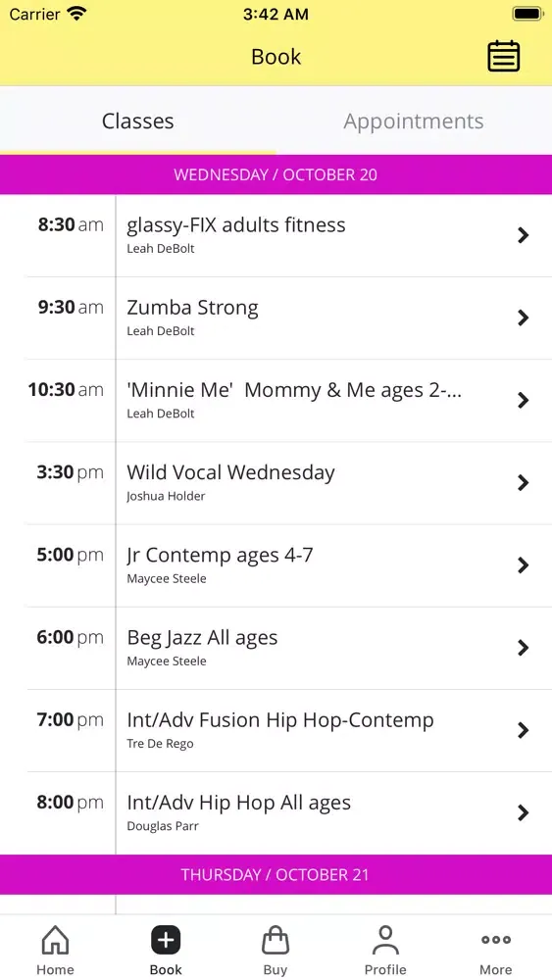Select the Classes tab

point(138,121)
